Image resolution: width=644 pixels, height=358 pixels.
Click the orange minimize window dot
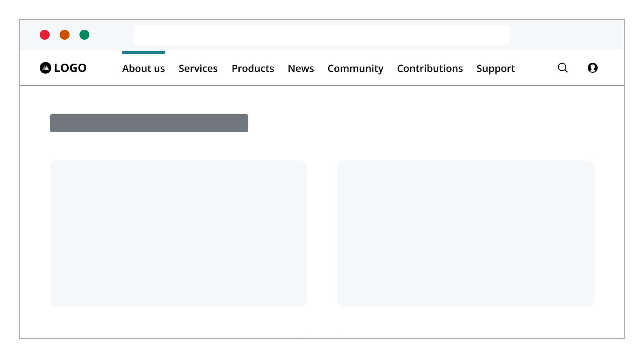[65, 35]
